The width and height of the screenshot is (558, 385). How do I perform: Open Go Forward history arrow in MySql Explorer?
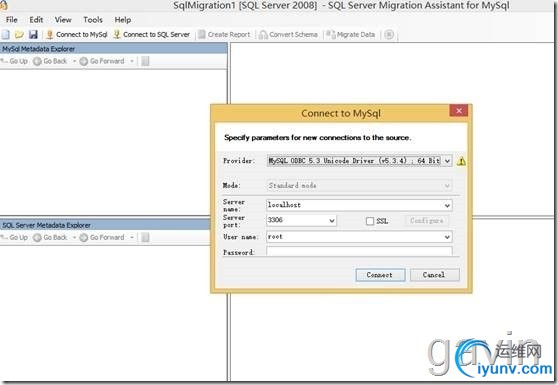[x=132, y=61]
